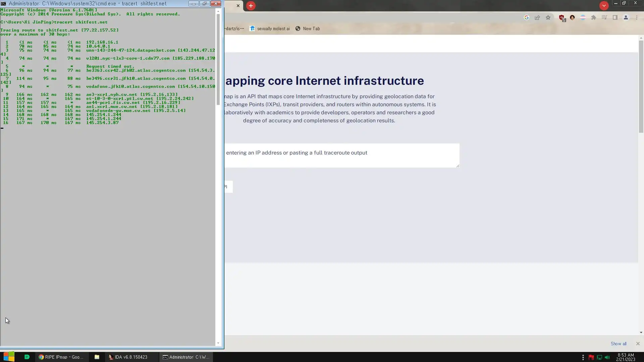Open the media control playlist icon

(604, 18)
